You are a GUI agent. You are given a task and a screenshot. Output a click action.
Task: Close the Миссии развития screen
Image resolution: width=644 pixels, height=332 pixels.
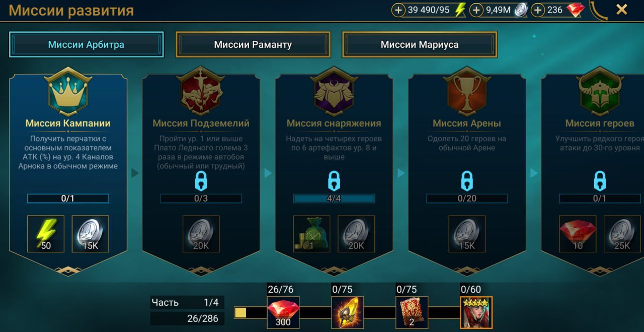(x=622, y=10)
